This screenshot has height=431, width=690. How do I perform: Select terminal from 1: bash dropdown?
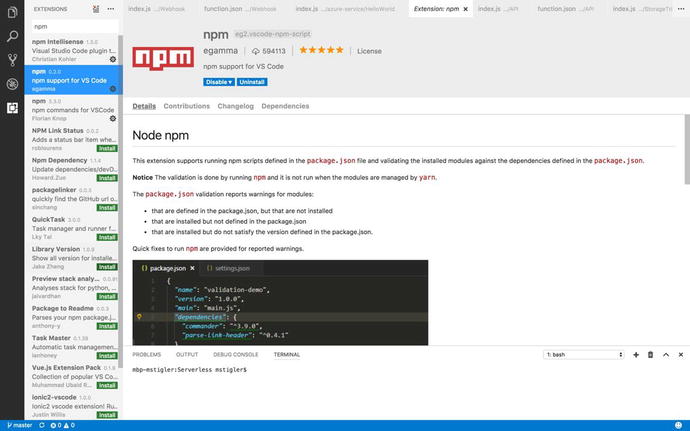[584, 354]
